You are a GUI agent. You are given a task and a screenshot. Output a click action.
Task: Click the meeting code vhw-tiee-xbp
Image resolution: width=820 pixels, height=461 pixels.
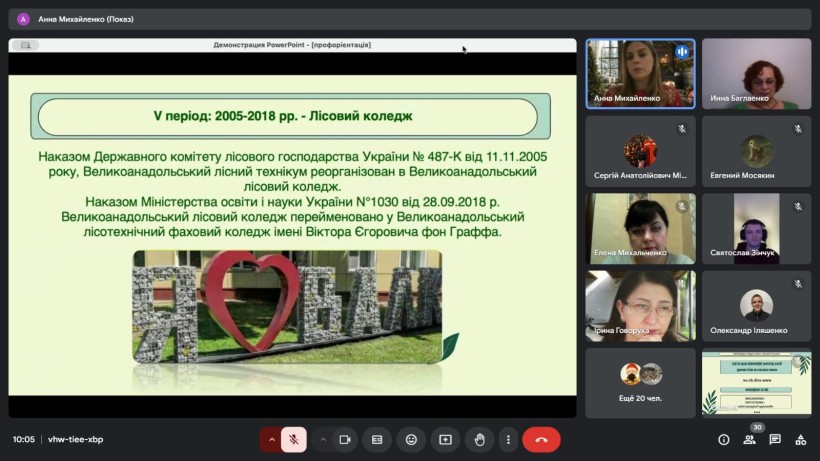pyautogui.click(x=75, y=440)
